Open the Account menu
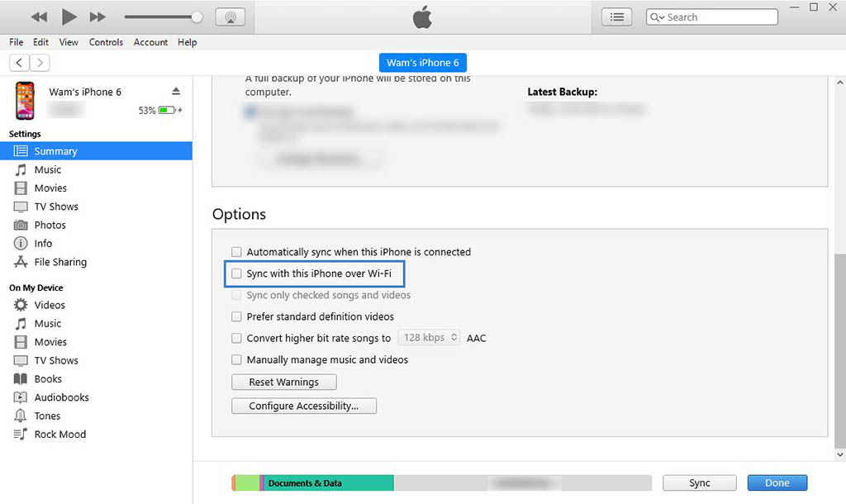This screenshot has width=846, height=504. (150, 42)
